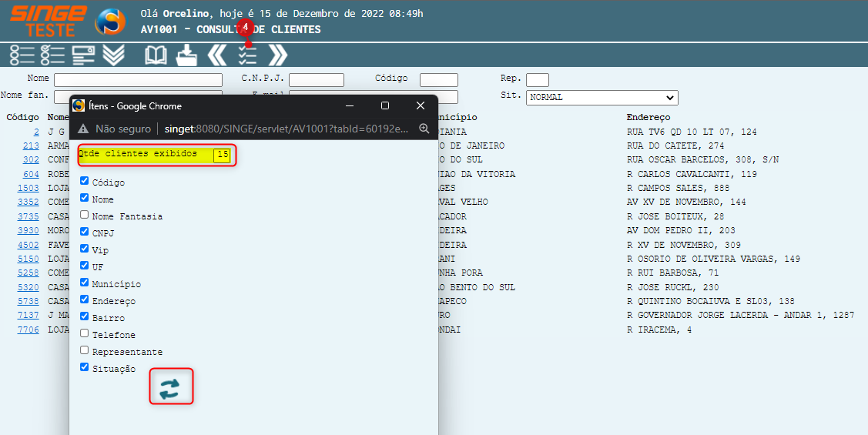Click the search form icon in toolbar
Viewport: 868px width, 435px height.
83,55
